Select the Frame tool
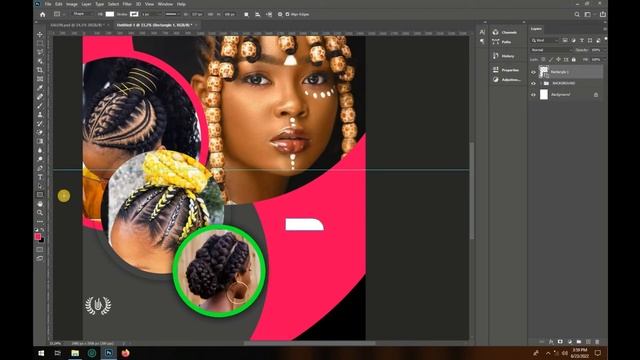The width and height of the screenshot is (640, 360). tap(40, 79)
